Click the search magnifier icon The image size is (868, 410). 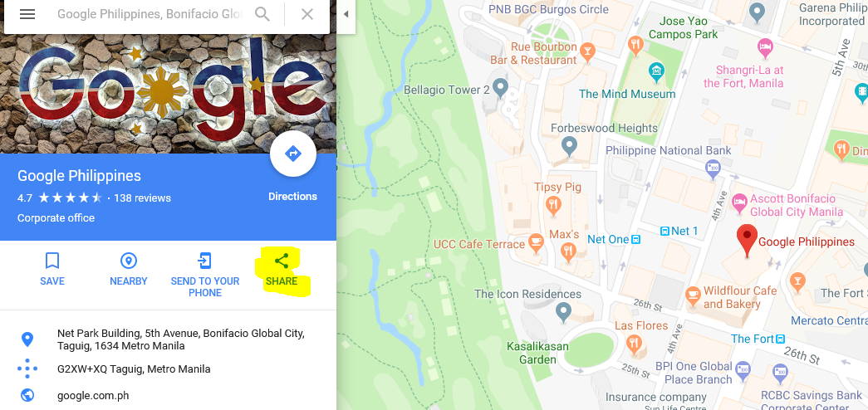tap(262, 14)
